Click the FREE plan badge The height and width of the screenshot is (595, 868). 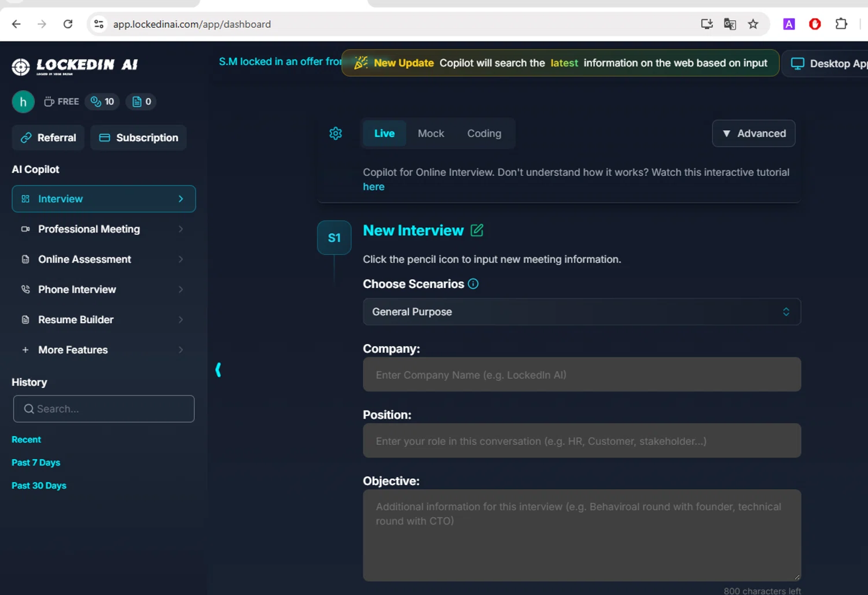pos(61,102)
